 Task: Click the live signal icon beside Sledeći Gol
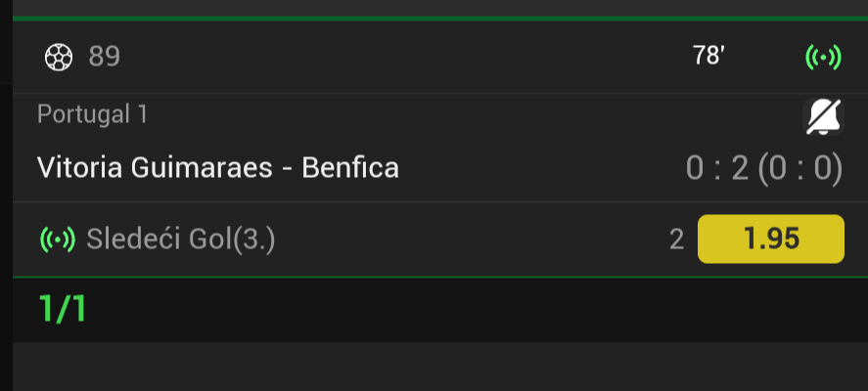tap(58, 239)
